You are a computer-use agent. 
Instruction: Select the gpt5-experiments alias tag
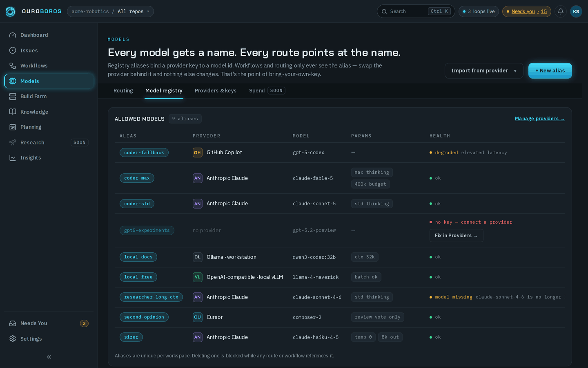click(x=147, y=231)
